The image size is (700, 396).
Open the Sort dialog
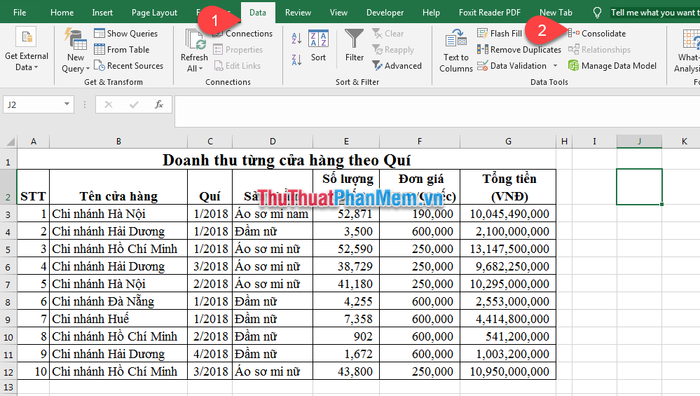point(318,46)
